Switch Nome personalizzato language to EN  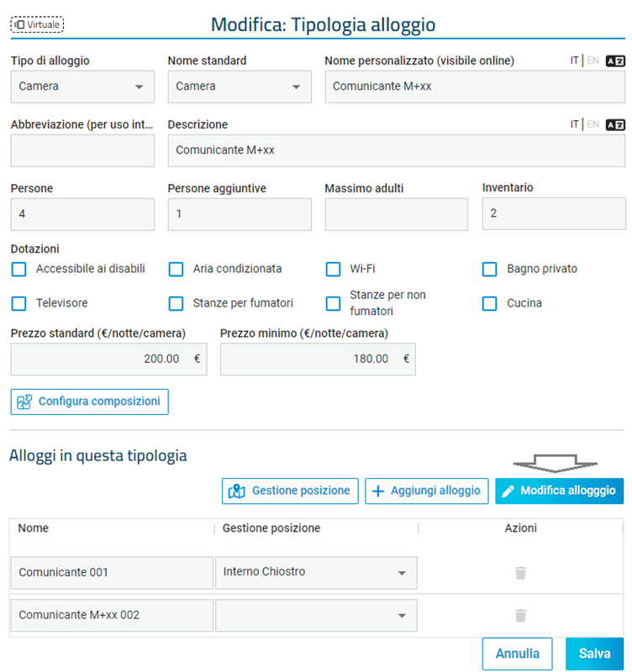pyautogui.click(x=592, y=60)
